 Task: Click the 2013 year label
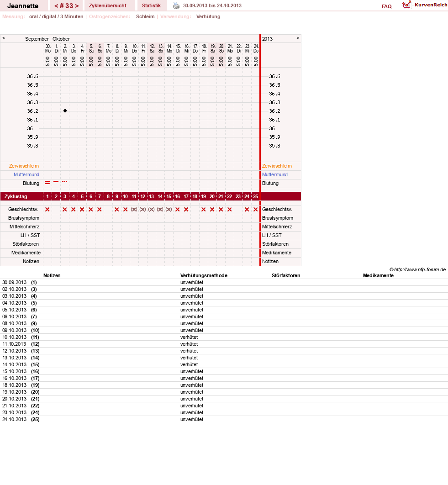267,39
